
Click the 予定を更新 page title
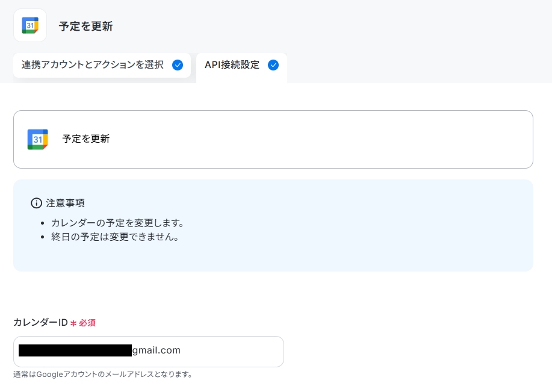pyautogui.click(x=86, y=26)
